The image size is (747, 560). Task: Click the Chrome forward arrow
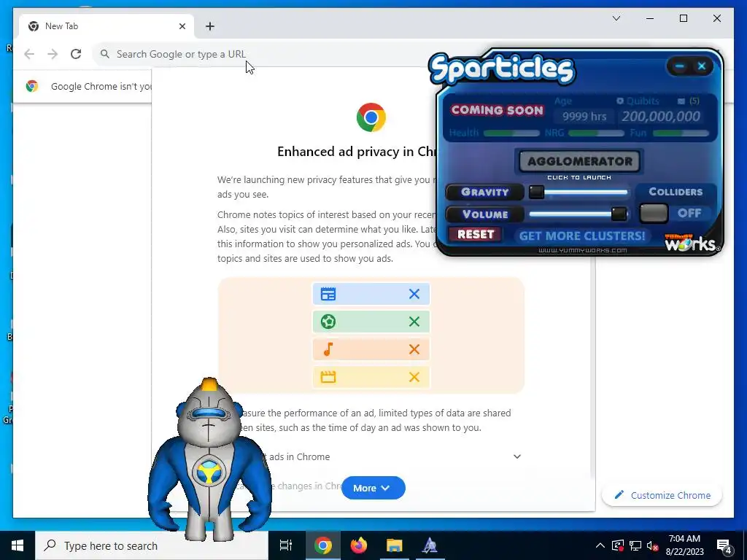coord(53,54)
